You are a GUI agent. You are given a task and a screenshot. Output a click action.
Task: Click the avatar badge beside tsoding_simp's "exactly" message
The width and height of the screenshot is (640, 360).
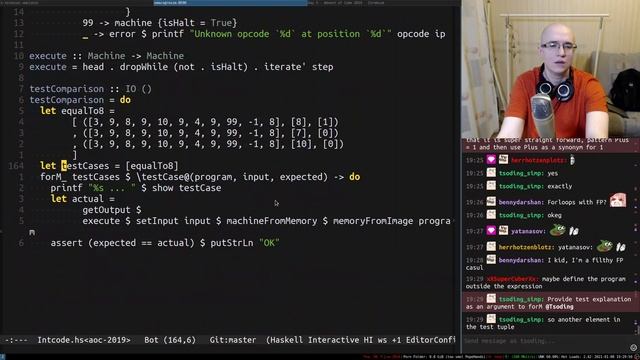coord(491,186)
